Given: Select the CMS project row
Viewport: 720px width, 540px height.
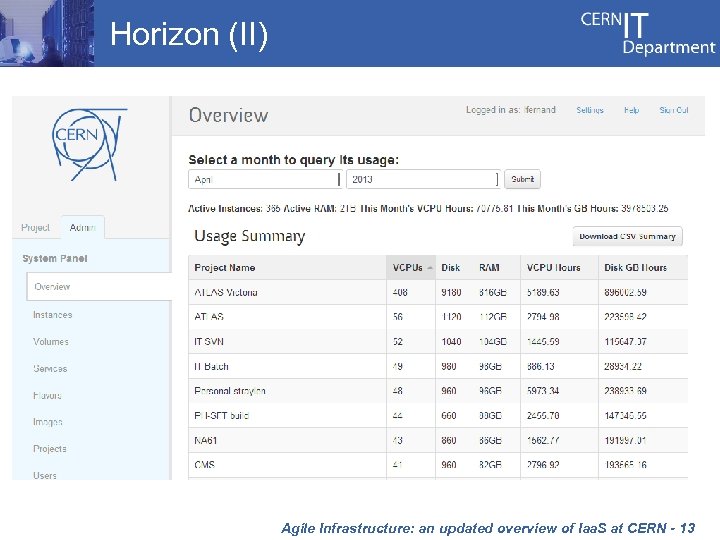Looking at the screenshot, I should click(438, 465).
